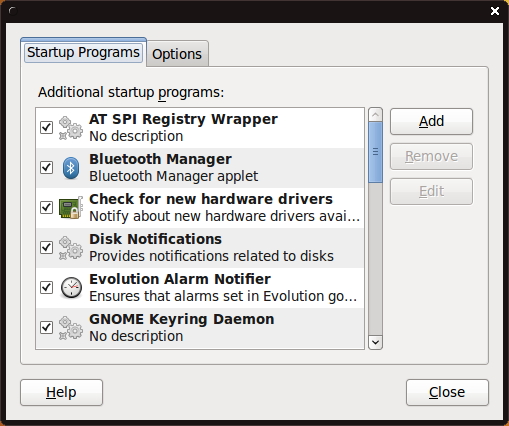Screen dimensions: 509x426
Task: Click the Add button
Action: click(431, 121)
